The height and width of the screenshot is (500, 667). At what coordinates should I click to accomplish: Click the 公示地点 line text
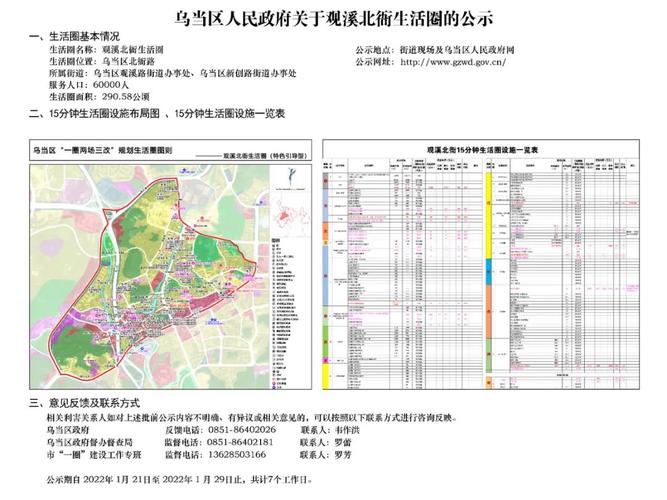pyautogui.click(x=435, y=50)
